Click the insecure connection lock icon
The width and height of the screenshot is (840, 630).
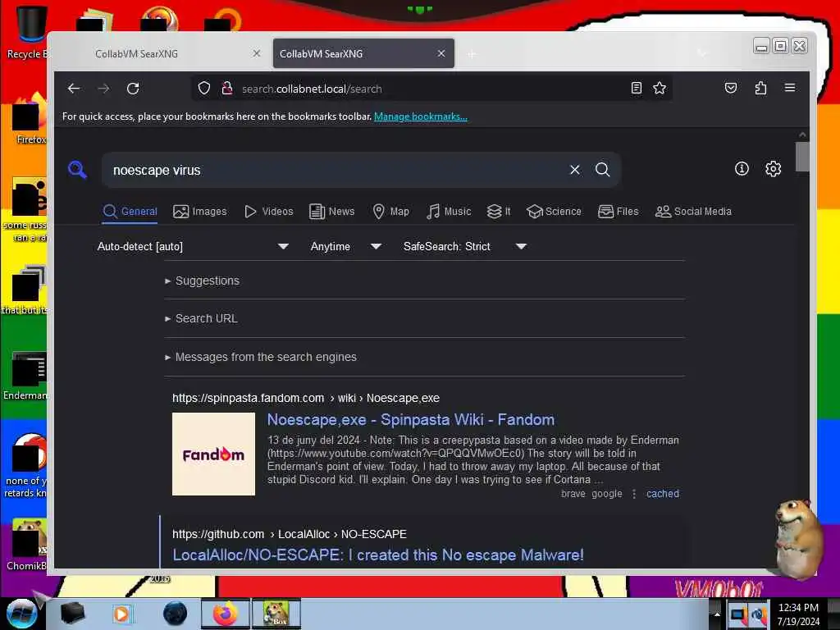pyautogui.click(x=227, y=88)
